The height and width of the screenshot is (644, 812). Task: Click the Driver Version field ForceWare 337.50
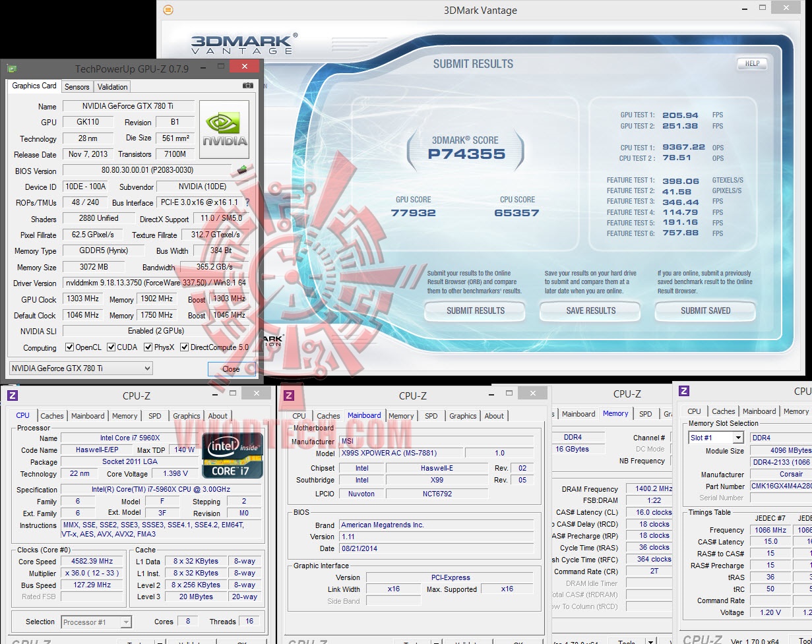coord(156,283)
